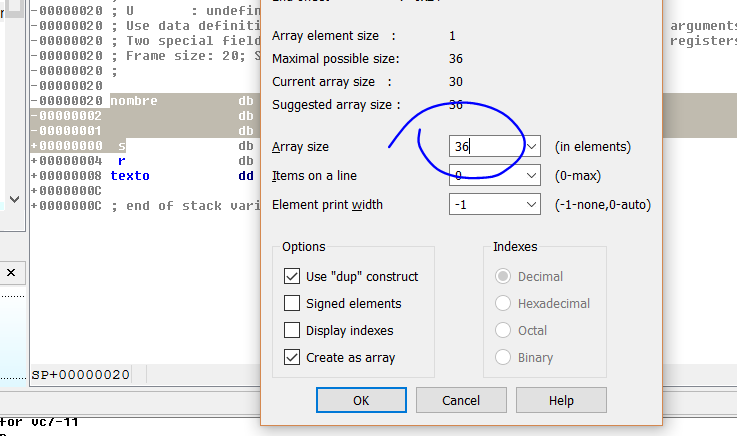Close the left side panel with X

pos(12,272)
